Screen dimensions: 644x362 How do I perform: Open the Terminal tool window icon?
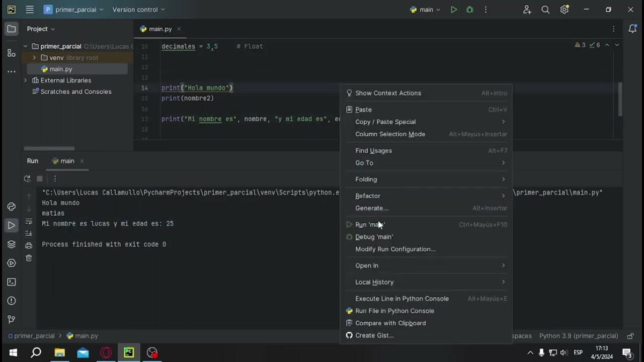click(x=11, y=282)
